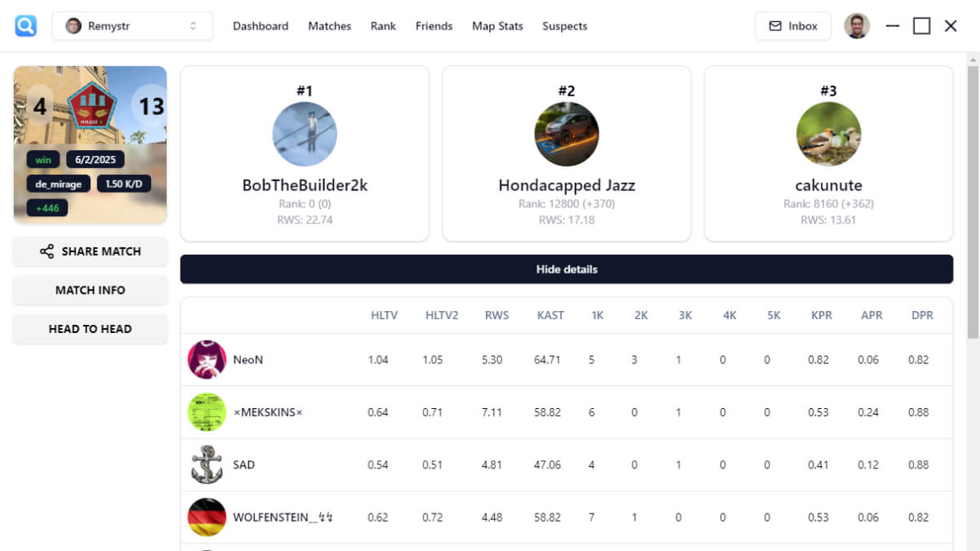Click the user profile avatar
The height and width of the screenshot is (551, 980).
(857, 26)
